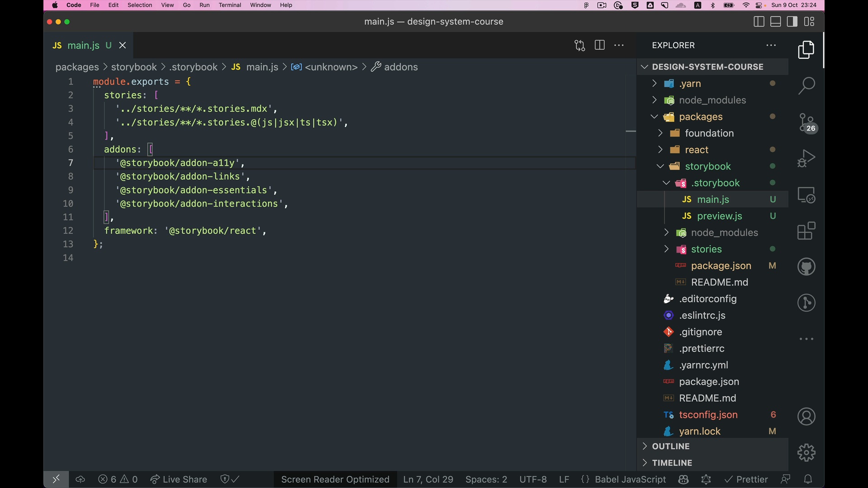This screenshot has width=868, height=488.
Task: Open the Remote Explorer view
Action: click(x=807, y=195)
